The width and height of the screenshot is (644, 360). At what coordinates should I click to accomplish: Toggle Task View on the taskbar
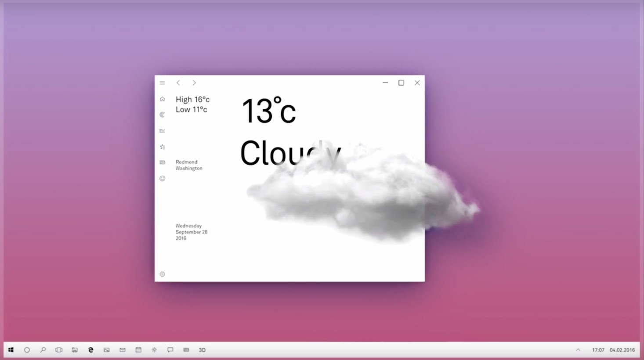coord(58,349)
